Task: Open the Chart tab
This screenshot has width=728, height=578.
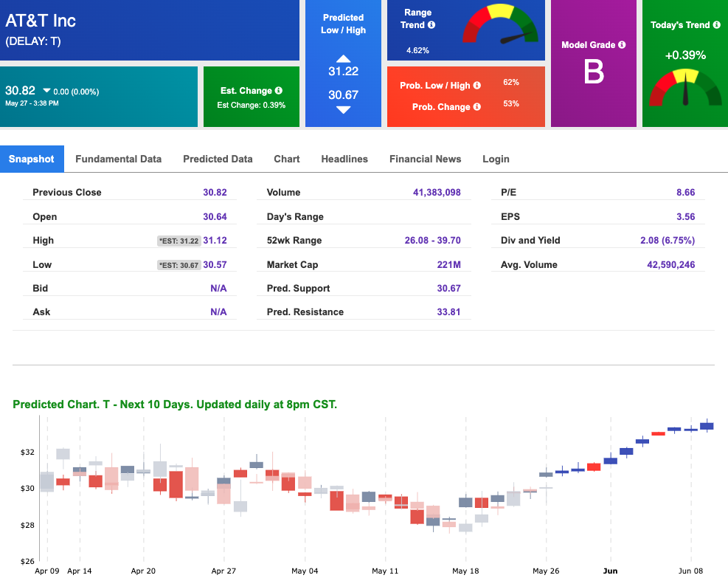Action: [x=287, y=159]
